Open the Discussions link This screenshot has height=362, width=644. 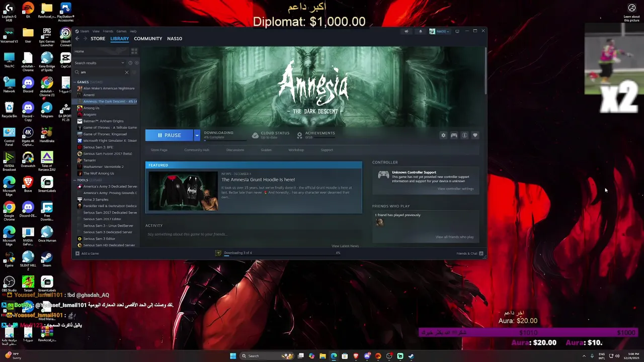point(235,150)
